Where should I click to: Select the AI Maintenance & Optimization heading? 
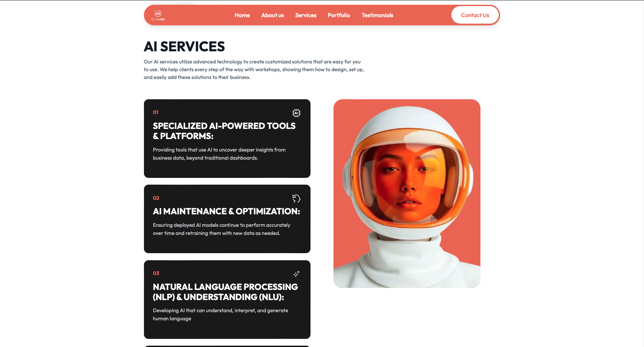tap(226, 211)
